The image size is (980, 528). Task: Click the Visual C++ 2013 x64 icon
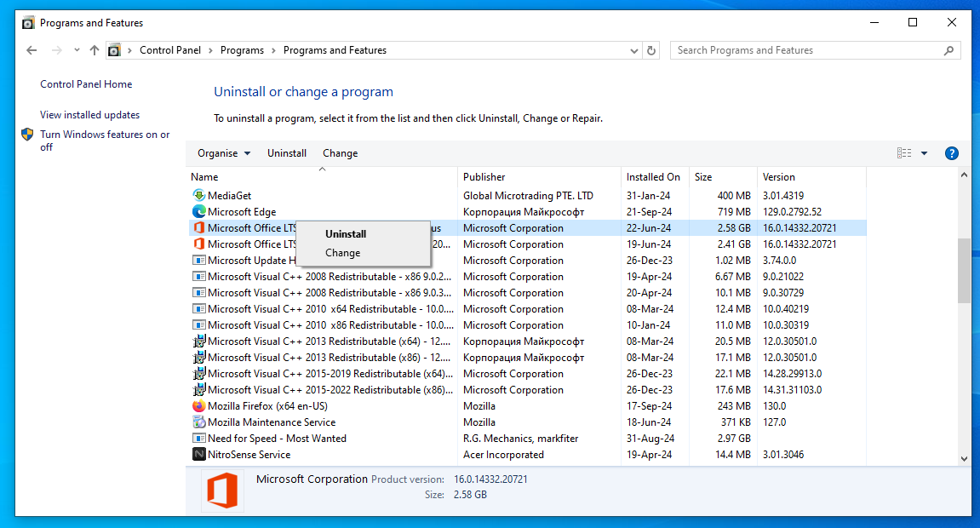coord(198,341)
